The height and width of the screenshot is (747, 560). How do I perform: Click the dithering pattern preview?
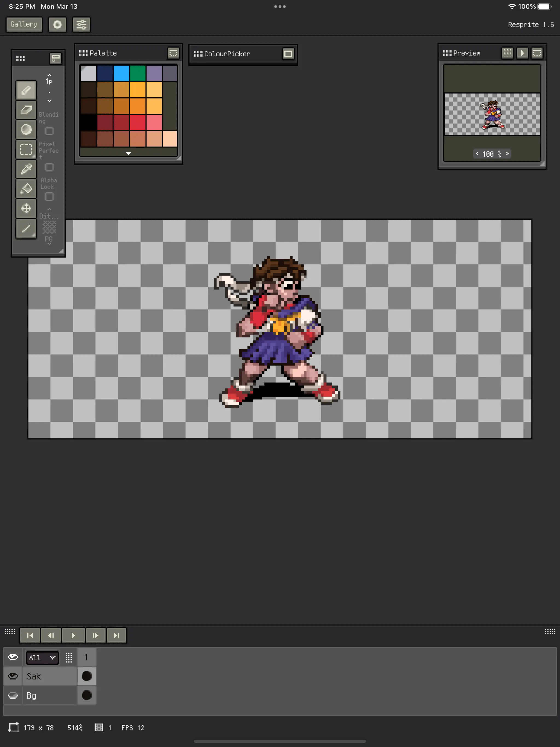click(49, 227)
